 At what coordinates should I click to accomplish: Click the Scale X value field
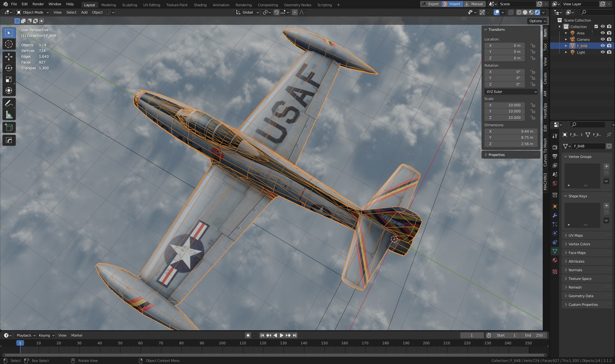pos(504,105)
